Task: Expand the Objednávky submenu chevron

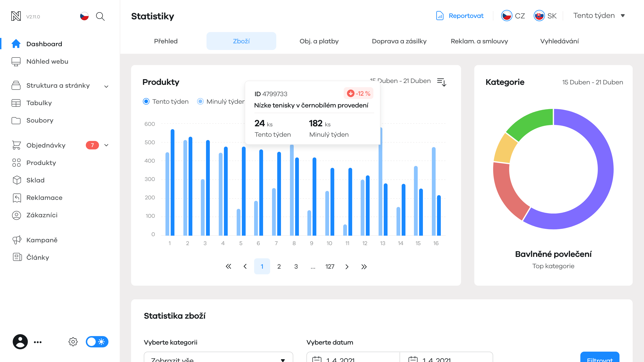Action: coord(106,145)
